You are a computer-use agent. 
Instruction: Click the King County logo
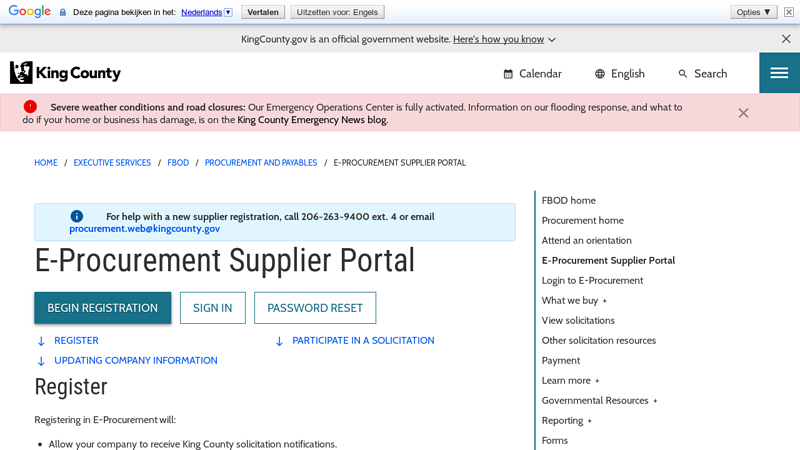click(x=65, y=72)
